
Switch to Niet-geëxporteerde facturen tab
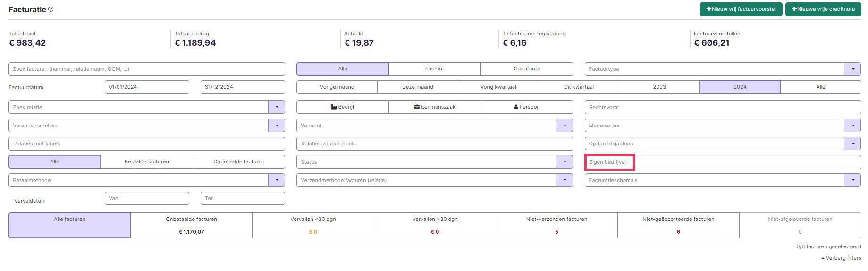coord(679,225)
